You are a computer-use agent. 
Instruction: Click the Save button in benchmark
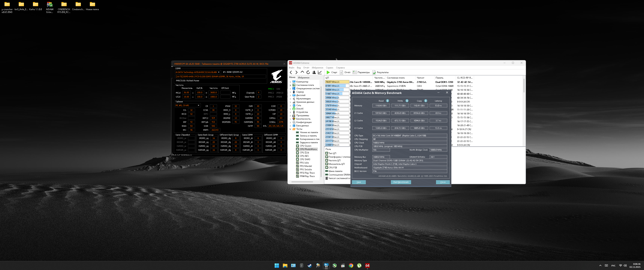pyautogui.click(x=359, y=182)
